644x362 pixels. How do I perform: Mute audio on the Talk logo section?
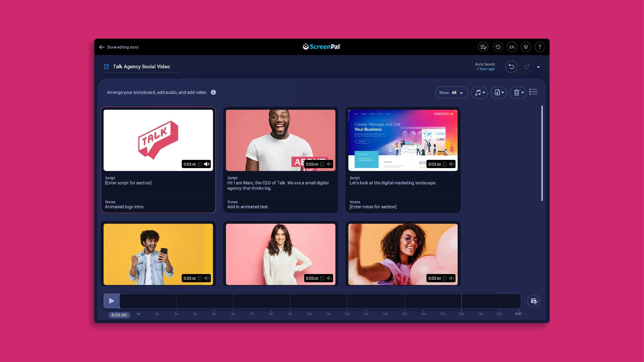[x=207, y=164]
